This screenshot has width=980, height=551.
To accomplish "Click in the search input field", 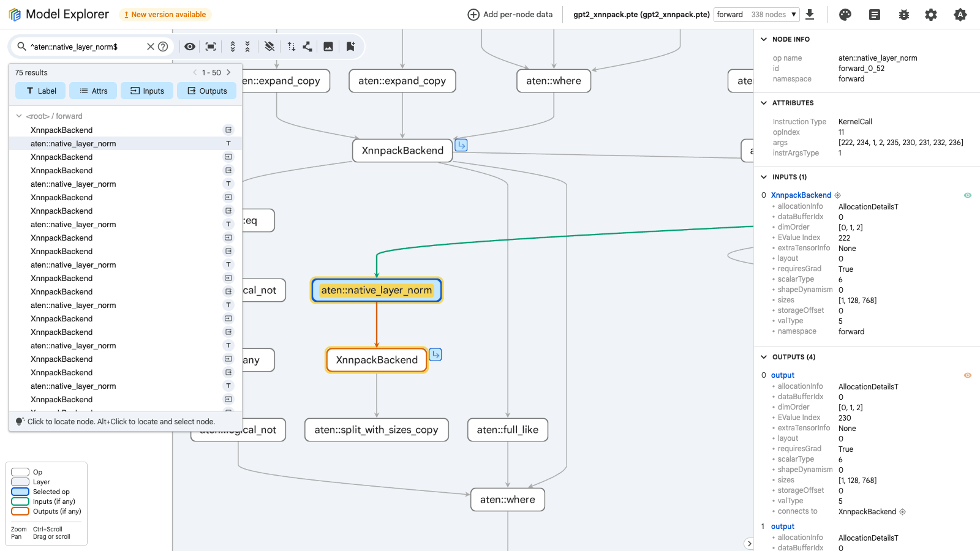I will (x=86, y=47).
